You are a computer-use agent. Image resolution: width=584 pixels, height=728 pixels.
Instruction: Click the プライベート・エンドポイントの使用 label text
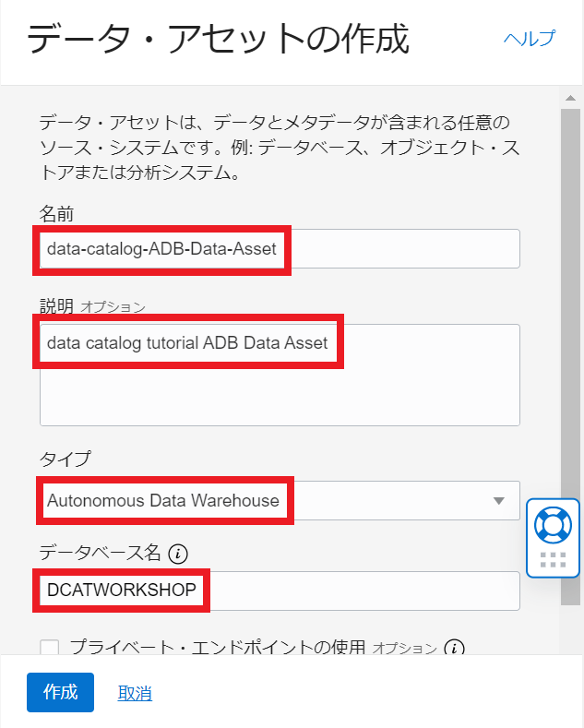pyautogui.click(x=218, y=648)
